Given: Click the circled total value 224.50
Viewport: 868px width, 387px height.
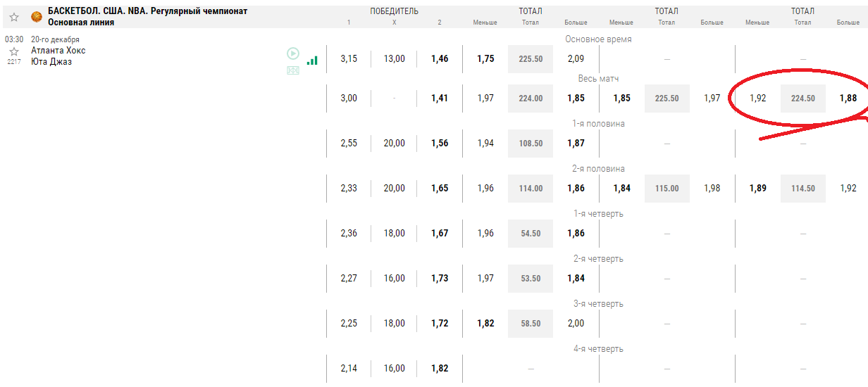Looking at the screenshot, I should [802, 99].
